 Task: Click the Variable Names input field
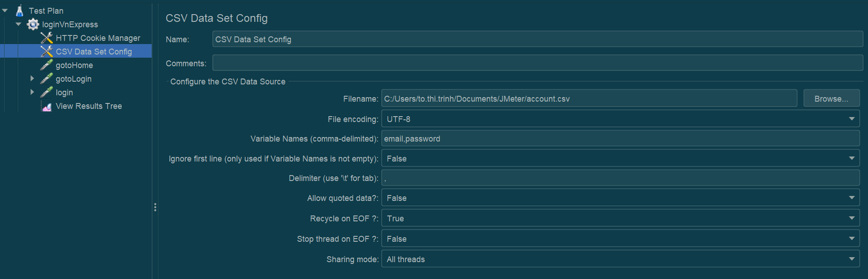coord(620,139)
